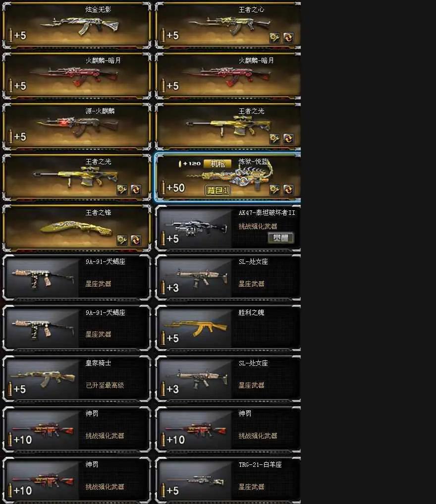Click the 星座武器 label on TRG-21-白羊座

pyautogui.click(x=251, y=487)
